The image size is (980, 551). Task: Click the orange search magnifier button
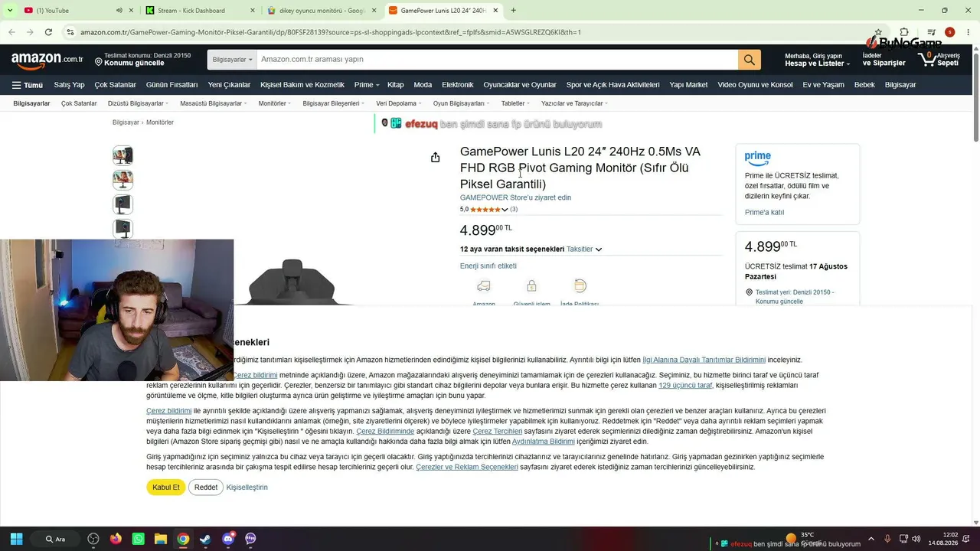click(x=749, y=60)
